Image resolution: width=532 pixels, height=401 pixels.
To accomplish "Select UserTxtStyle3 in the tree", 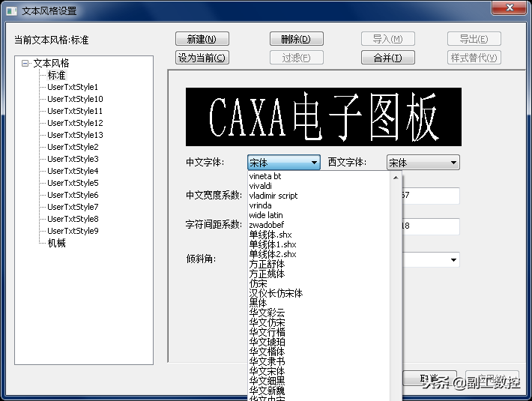I will tap(73, 159).
